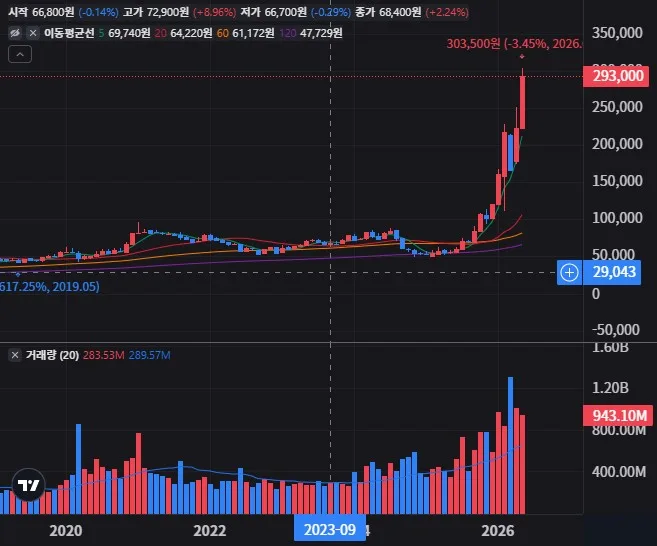Collapse the indicator legend chevron
The height and width of the screenshot is (546, 657).
pyautogui.click(x=20, y=54)
